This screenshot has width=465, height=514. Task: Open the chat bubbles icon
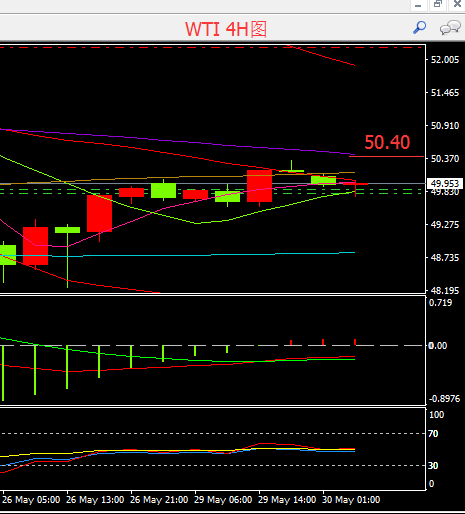(450, 28)
